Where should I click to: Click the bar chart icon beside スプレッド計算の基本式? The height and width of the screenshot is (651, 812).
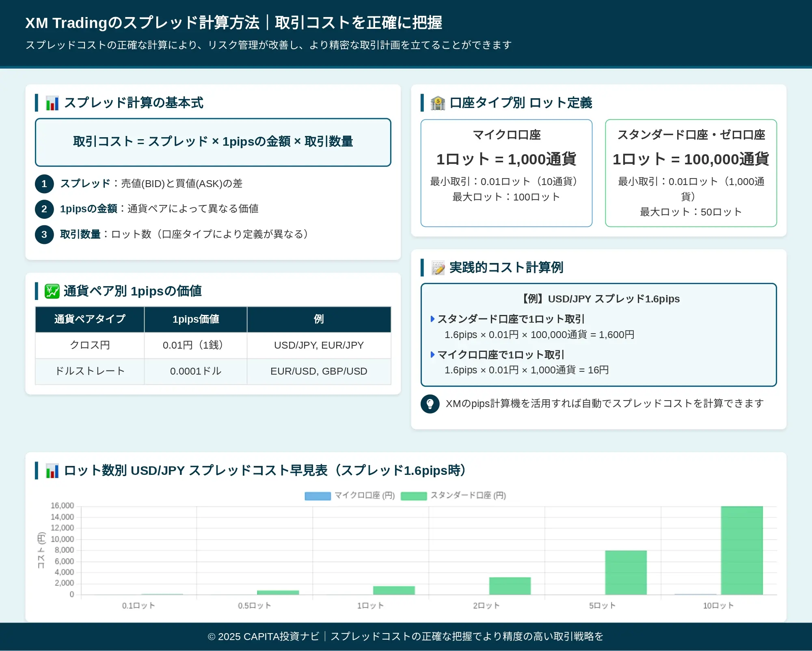[x=52, y=103]
